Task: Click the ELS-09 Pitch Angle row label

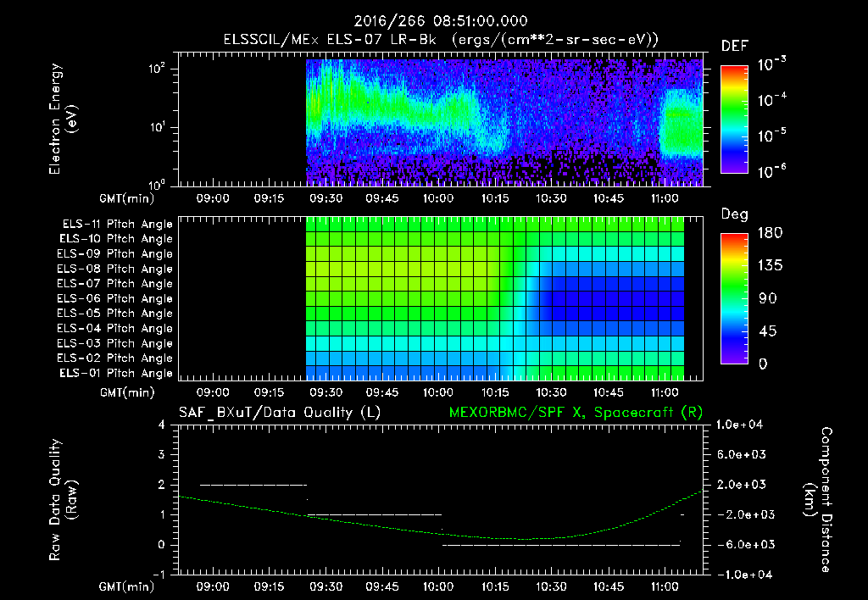Action: (x=114, y=254)
